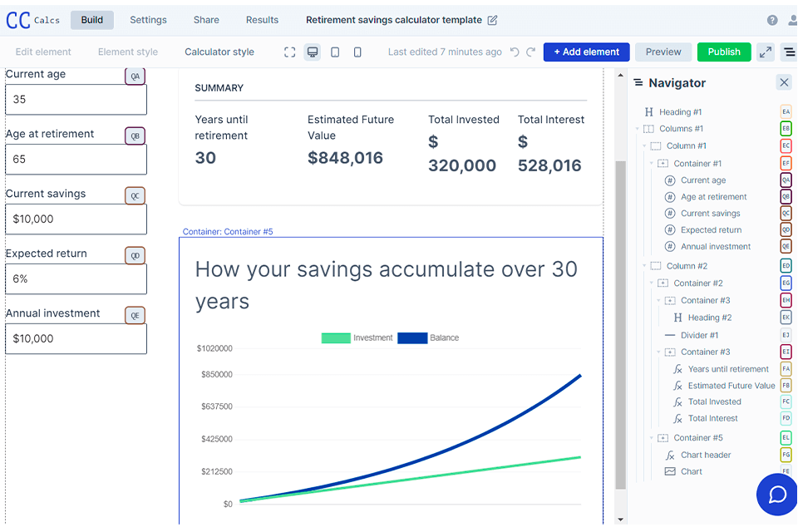Collapse Container #3 above Heading #2
798x532 pixels.
point(658,300)
